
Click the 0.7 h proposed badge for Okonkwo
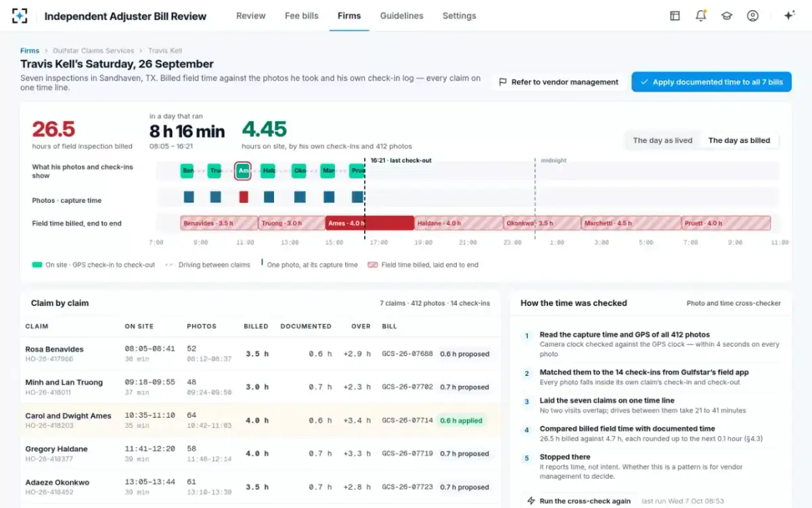pyautogui.click(x=464, y=486)
